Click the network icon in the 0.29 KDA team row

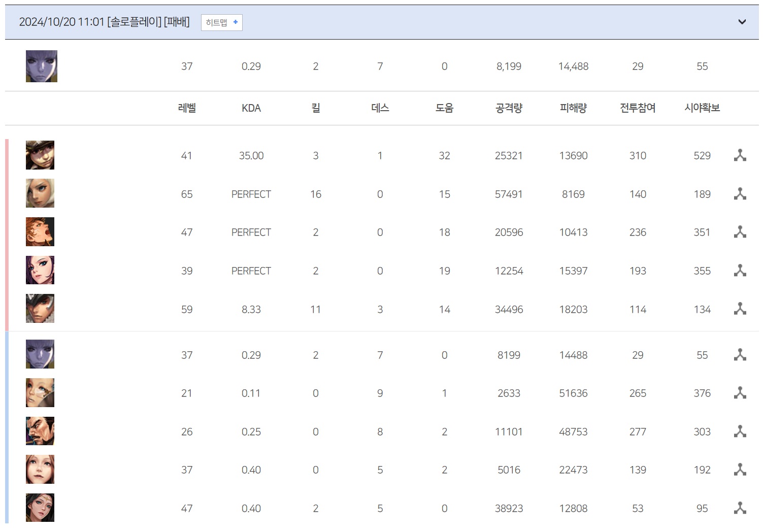740,355
